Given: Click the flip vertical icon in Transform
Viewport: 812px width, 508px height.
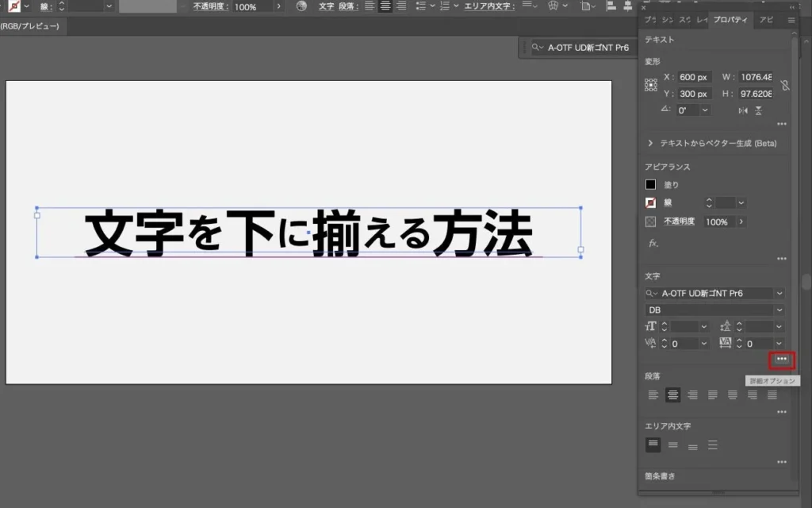Looking at the screenshot, I should (x=759, y=111).
